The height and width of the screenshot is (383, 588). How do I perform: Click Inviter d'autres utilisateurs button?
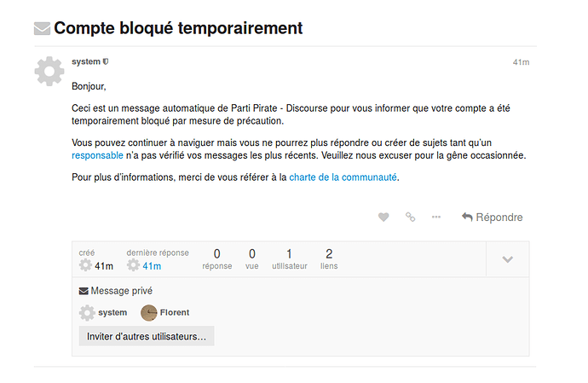(x=147, y=336)
